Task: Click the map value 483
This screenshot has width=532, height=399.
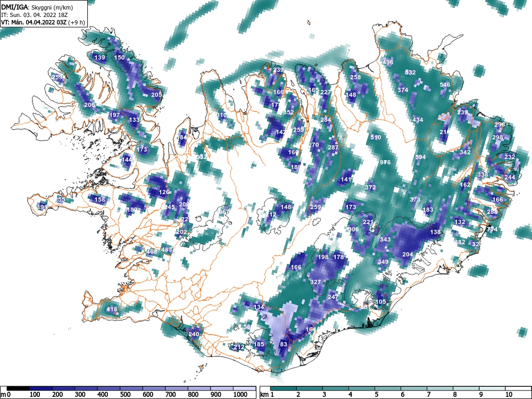Action: pos(167,250)
